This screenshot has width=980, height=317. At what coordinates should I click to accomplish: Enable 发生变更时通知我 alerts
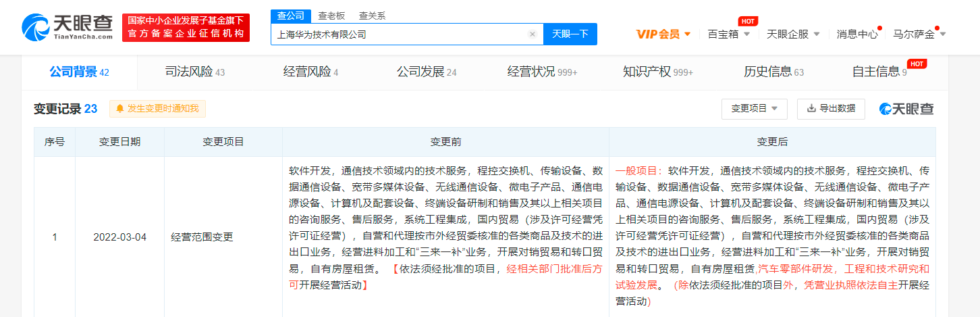pyautogui.click(x=157, y=108)
